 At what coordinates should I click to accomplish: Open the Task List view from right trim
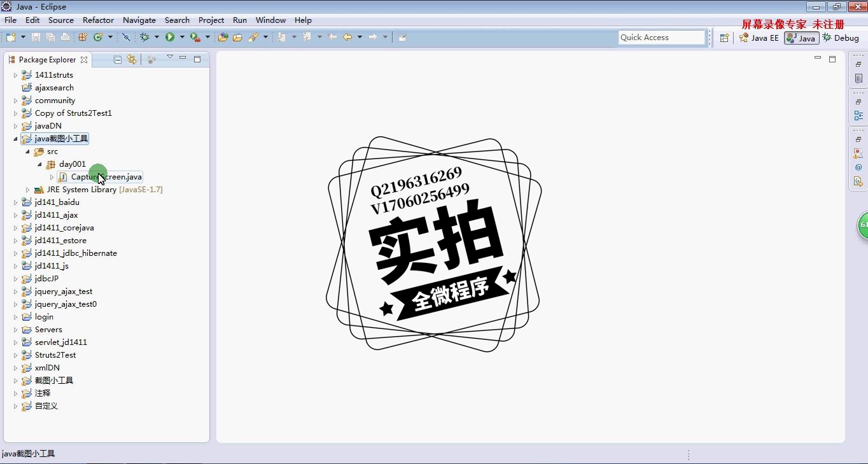coord(858,78)
